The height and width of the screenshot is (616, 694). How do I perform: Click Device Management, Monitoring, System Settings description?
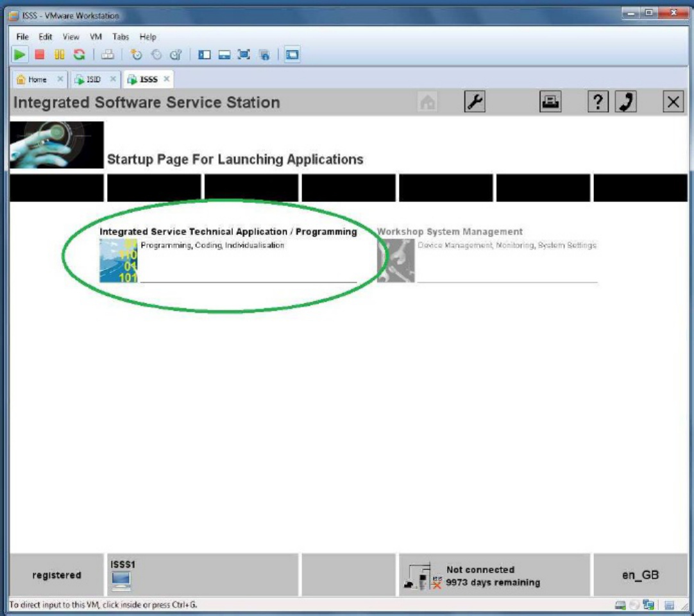tap(507, 245)
